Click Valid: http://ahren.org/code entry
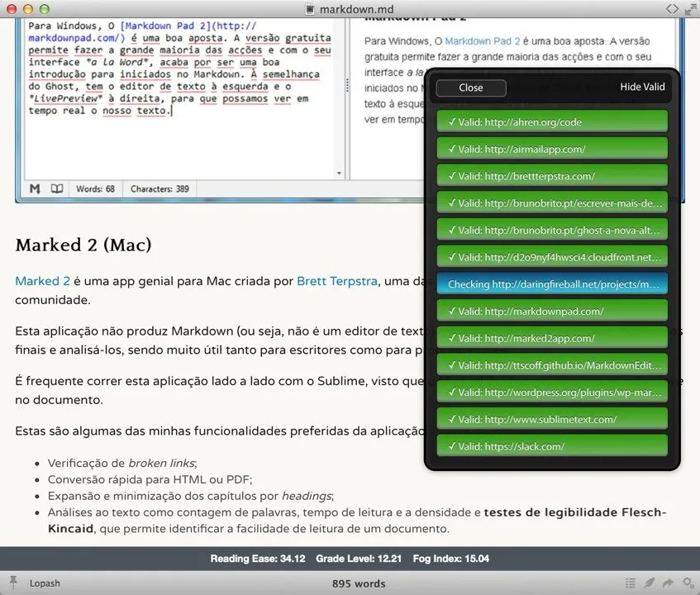700x595 pixels. coord(552,121)
